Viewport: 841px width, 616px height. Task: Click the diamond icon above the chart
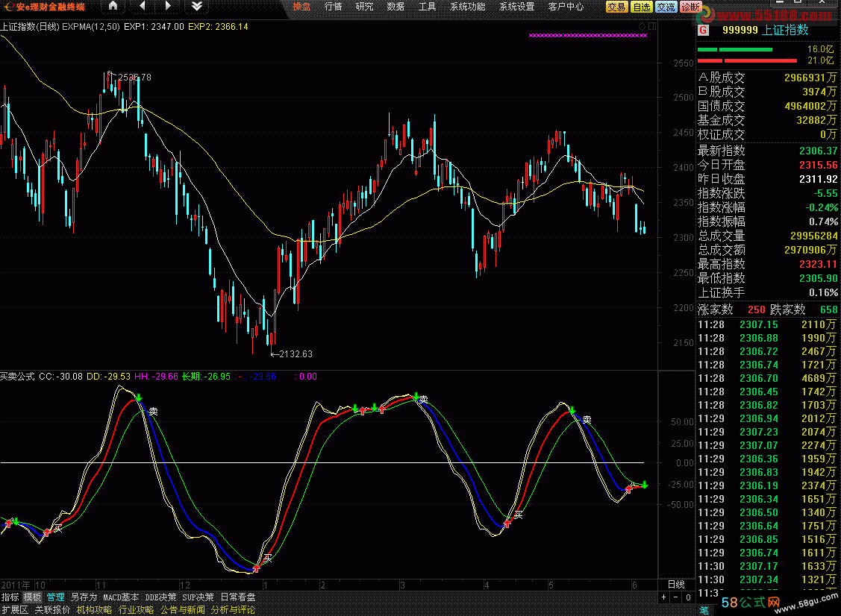pos(643,26)
